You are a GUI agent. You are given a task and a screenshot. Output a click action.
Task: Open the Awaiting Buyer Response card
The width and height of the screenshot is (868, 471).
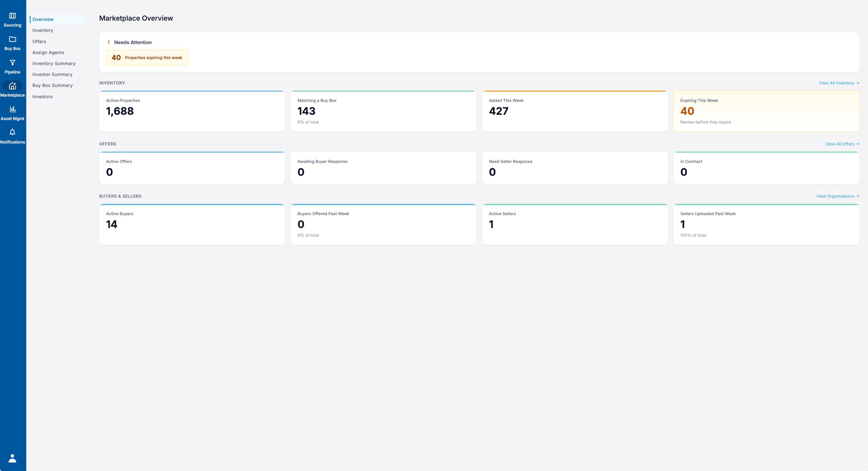383,168
